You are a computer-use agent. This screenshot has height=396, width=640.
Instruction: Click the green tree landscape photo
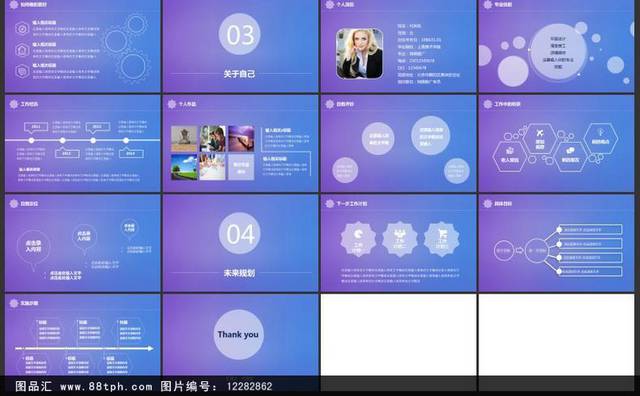click(x=184, y=167)
